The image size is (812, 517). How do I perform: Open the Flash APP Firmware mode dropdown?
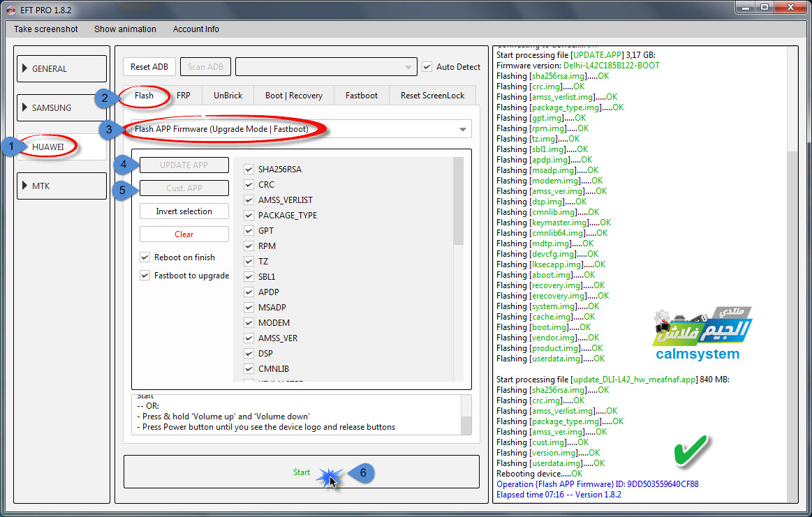pyautogui.click(x=302, y=129)
